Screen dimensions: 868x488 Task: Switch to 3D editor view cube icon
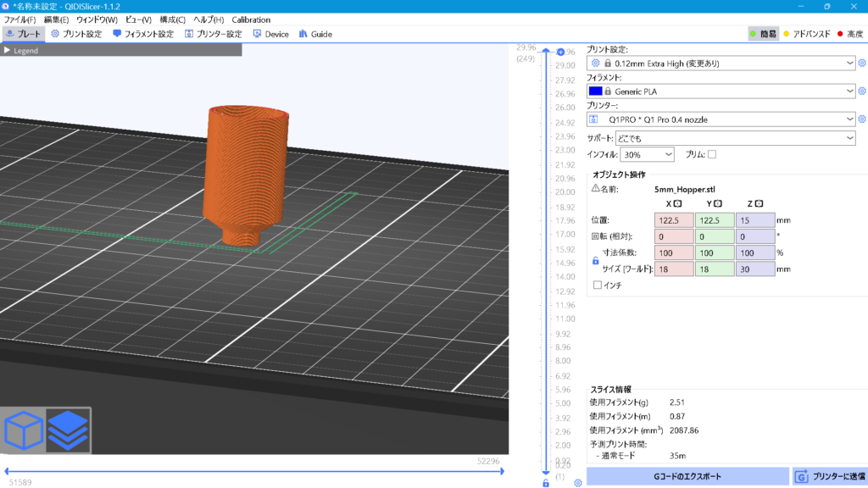[x=24, y=430]
